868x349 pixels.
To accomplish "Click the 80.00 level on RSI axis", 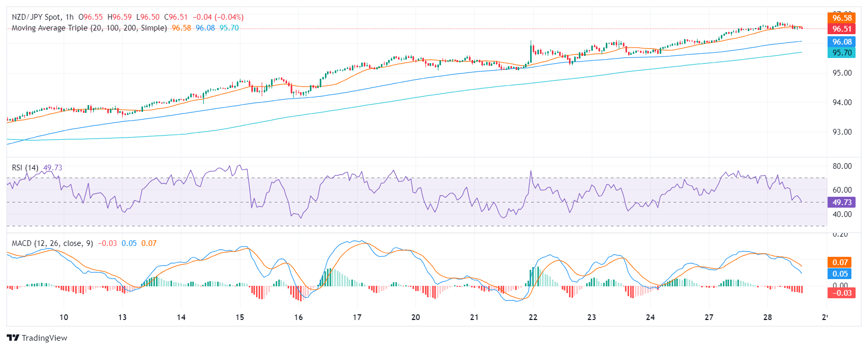I will click(x=842, y=166).
